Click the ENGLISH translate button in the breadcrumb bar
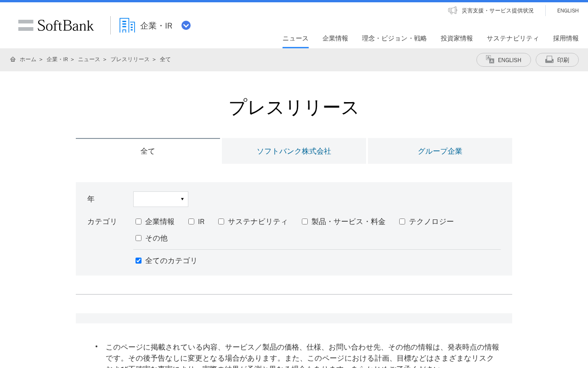 (503, 60)
